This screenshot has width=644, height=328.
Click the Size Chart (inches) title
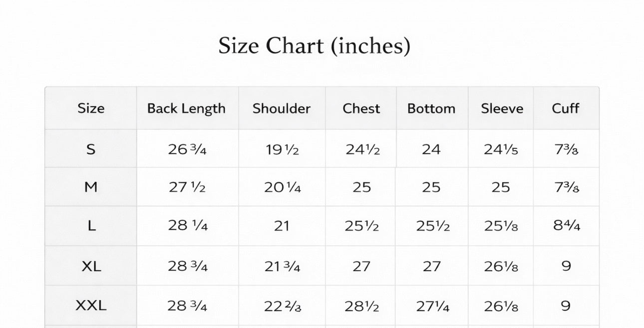click(315, 46)
